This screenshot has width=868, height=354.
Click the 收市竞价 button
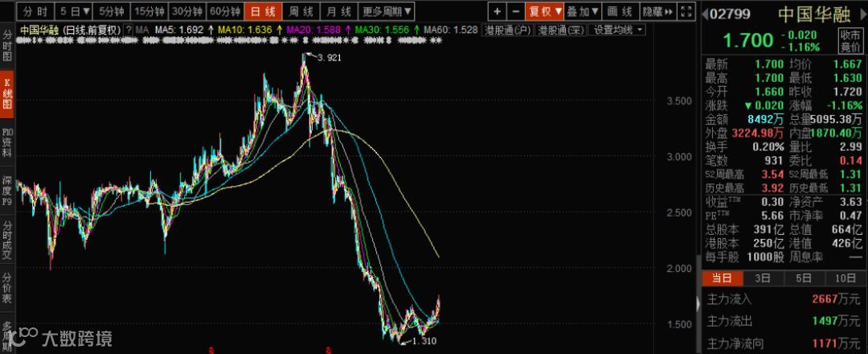tap(850, 42)
